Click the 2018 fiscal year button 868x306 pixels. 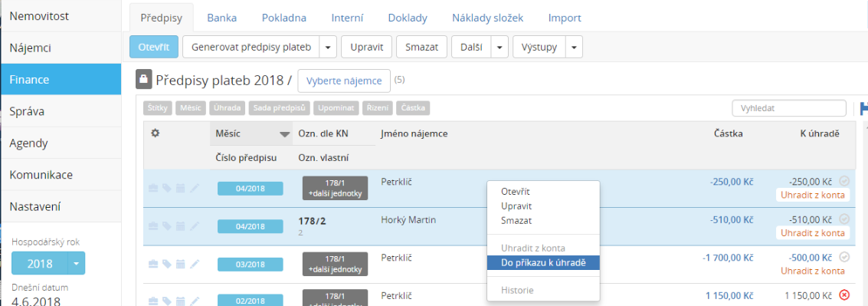(40, 263)
